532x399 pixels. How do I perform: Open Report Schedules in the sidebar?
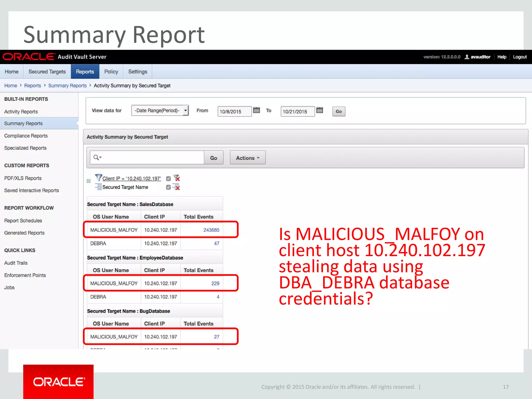23,221
